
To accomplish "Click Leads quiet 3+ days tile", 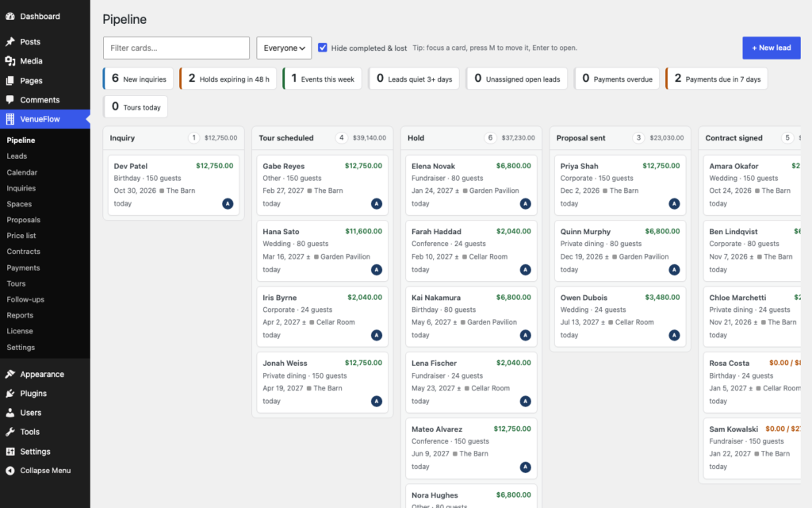I will point(414,79).
